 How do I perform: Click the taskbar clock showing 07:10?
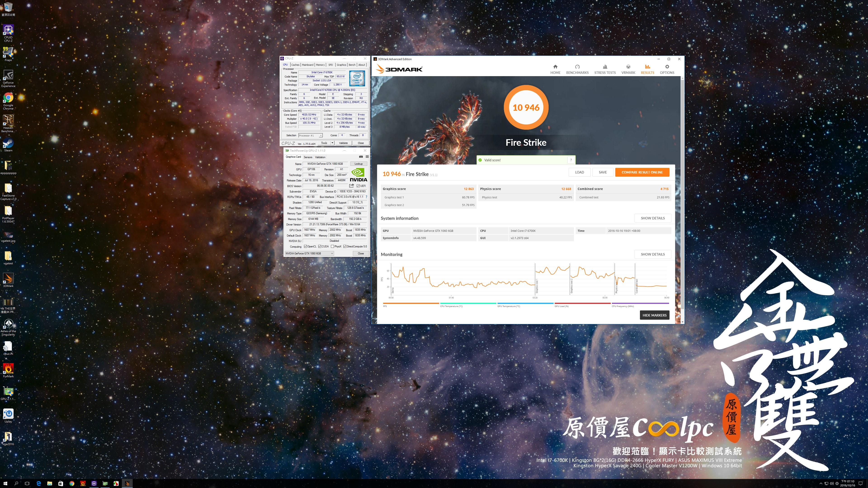[847, 483]
